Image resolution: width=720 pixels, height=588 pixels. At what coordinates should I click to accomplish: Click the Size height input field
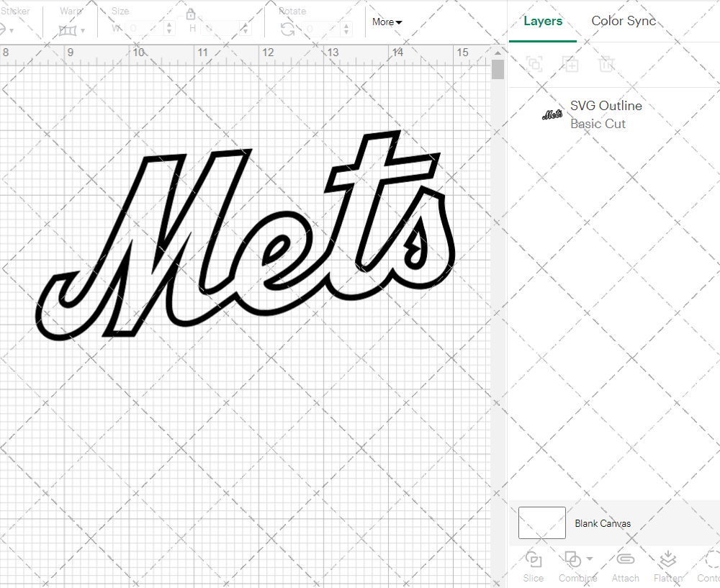coord(221,29)
